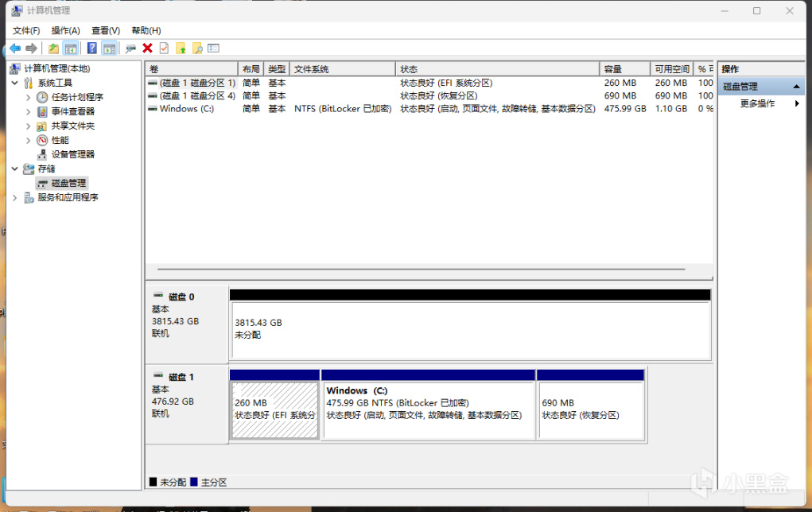Click the 服务和应用程序 server icon
Screen dimensions: 812x512
(29, 197)
